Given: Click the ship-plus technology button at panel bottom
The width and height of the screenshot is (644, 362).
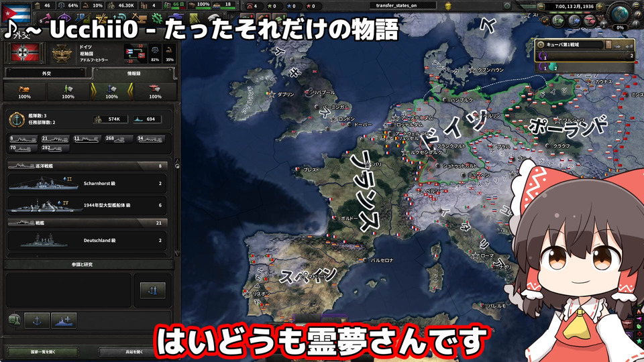Looking at the screenshot, I should click(x=64, y=320).
